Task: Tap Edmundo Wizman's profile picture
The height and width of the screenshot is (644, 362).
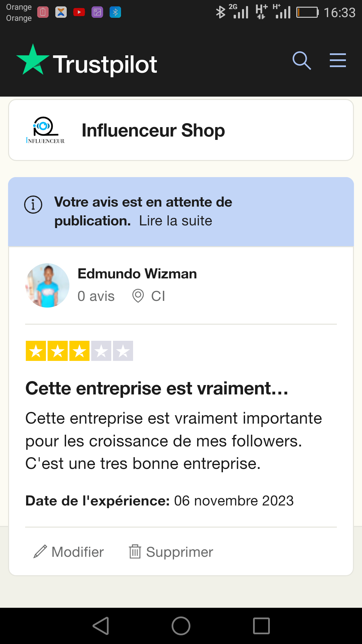Action: click(47, 285)
